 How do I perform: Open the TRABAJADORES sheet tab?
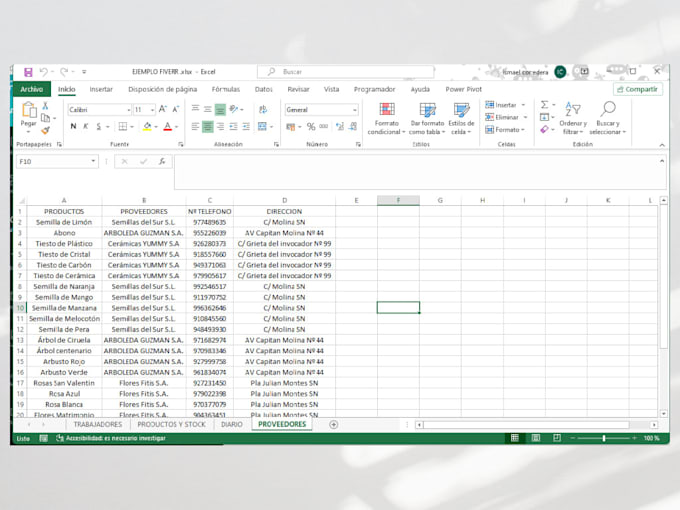[98, 425]
